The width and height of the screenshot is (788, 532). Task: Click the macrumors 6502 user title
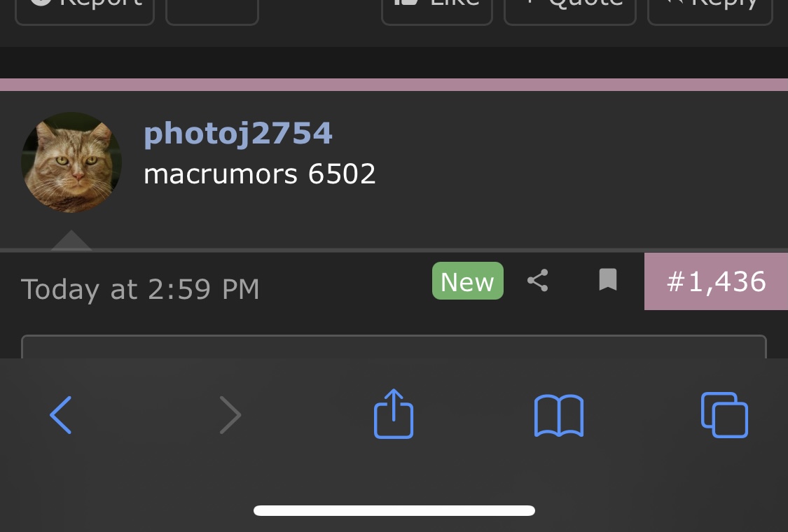pyautogui.click(x=260, y=174)
